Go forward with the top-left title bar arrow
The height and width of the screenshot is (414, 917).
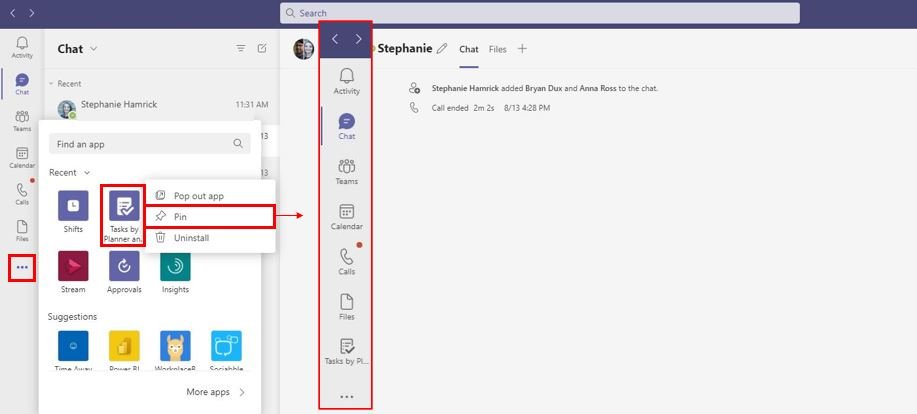pos(32,13)
